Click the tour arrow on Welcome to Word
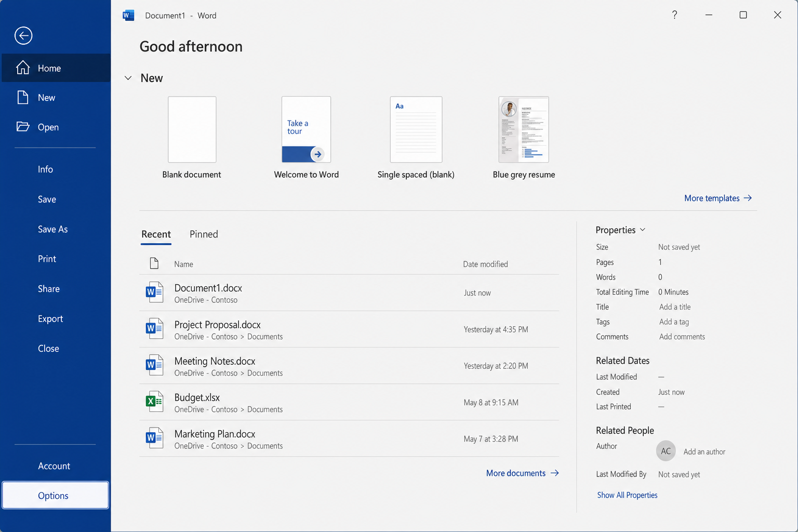The width and height of the screenshot is (798, 532). (x=317, y=154)
